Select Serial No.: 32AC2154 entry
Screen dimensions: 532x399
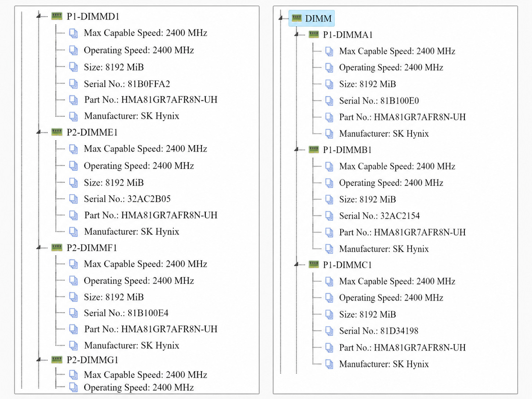(x=379, y=216)
